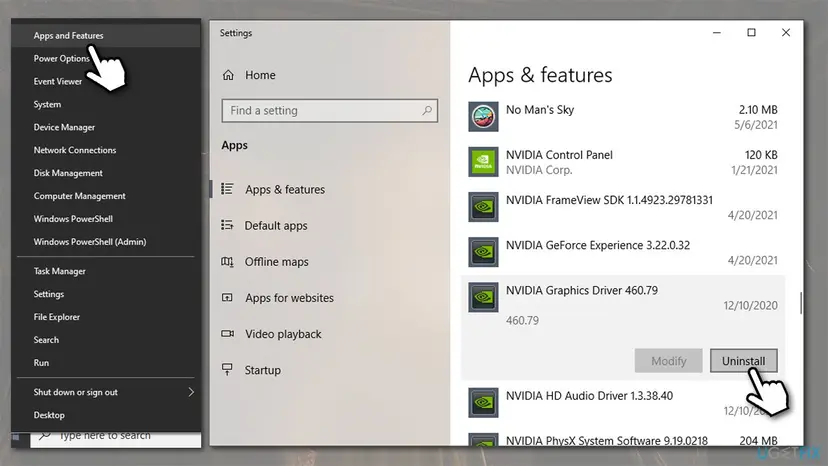Open Offline maps settings page

click(276, 262)
